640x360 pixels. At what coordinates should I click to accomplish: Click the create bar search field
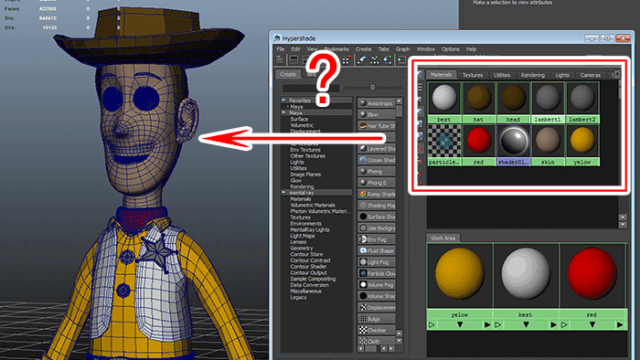311,88
